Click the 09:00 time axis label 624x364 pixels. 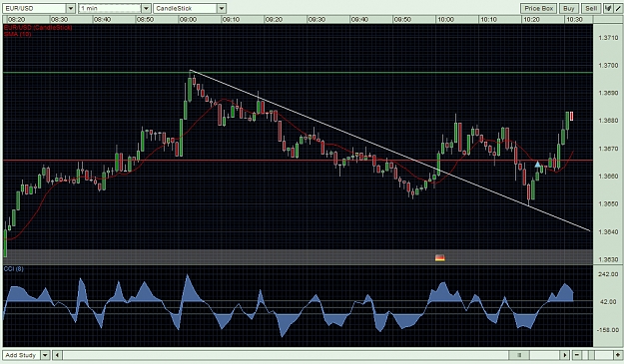pyautogui.click(x=188, y=19)
